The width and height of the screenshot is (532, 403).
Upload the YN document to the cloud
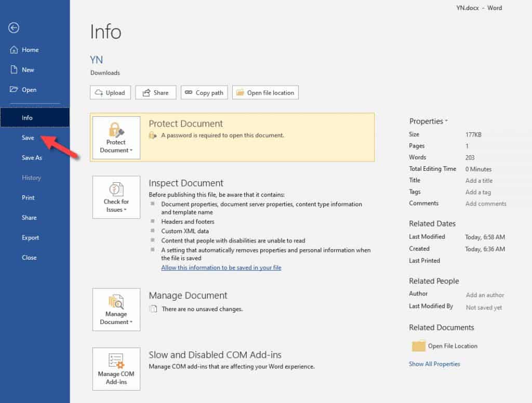[x=110, y=92]
